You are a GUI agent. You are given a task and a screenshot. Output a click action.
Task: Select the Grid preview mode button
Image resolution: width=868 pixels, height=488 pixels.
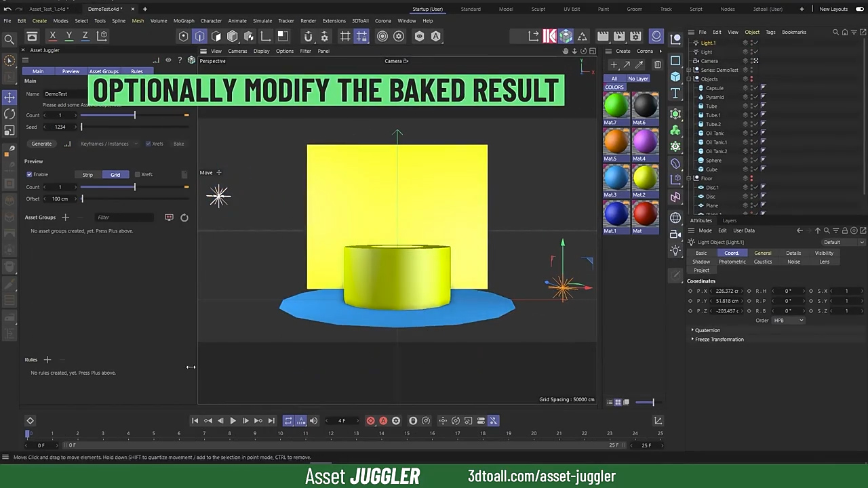point(115,175)
